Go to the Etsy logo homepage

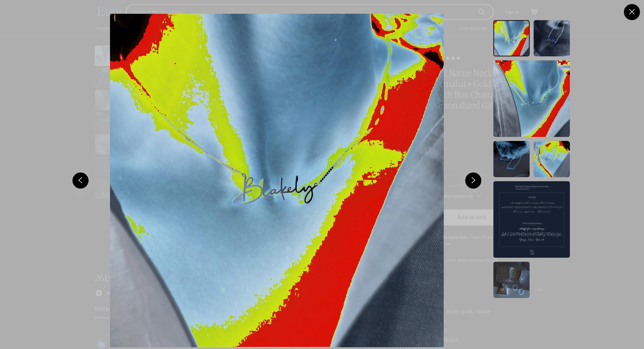(x=109, y=11)
